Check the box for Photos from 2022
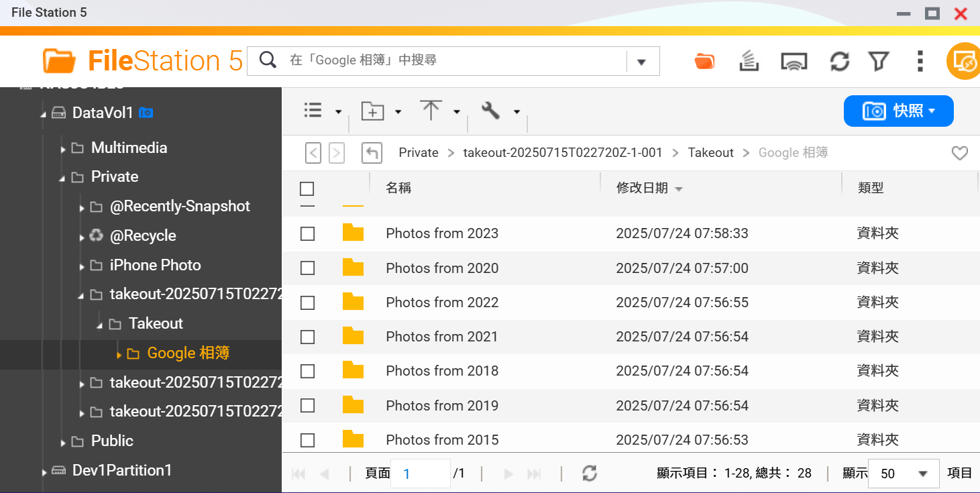This screenshot has width=980, height=493. 307,303
